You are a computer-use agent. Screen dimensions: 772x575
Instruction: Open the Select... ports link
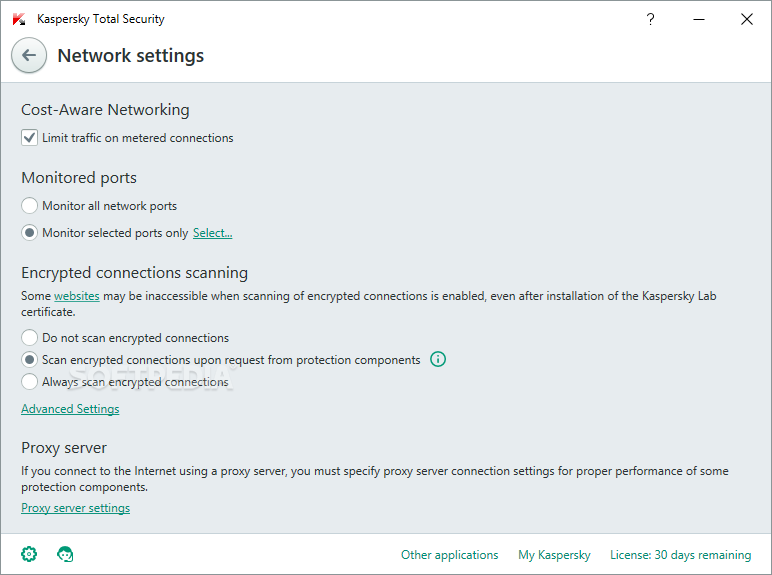[212, 232]
